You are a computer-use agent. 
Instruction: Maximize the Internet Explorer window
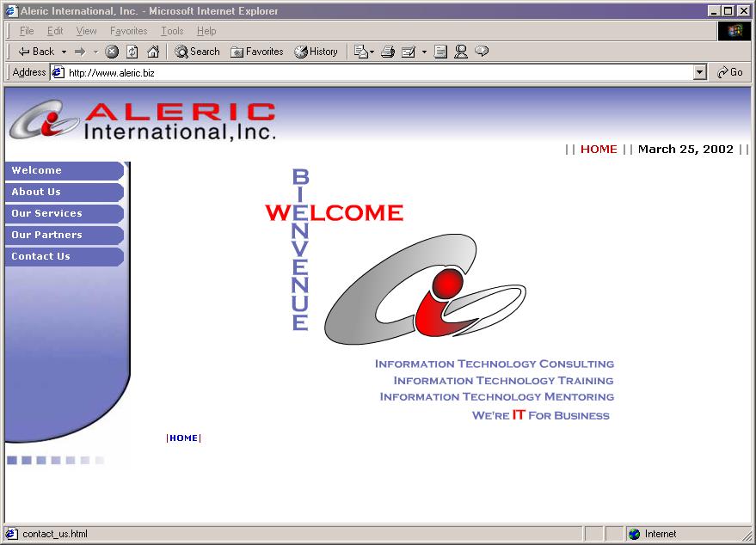tap(729, 11)
